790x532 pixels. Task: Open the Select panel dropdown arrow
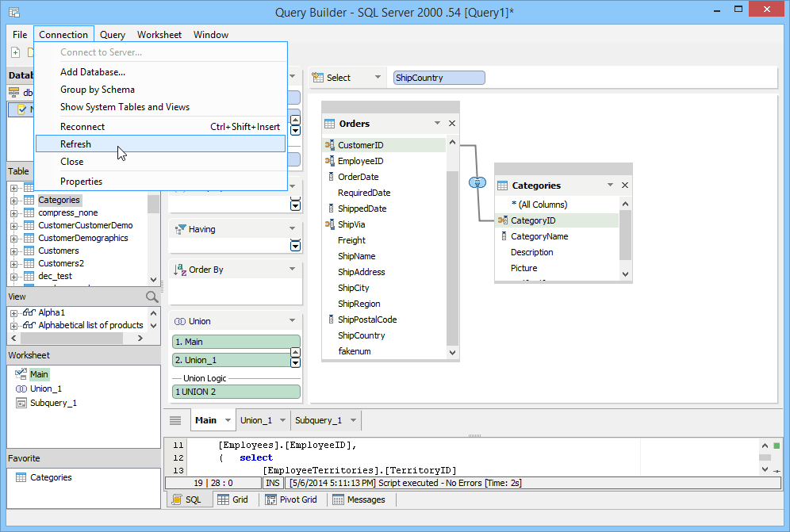point(378,78)
